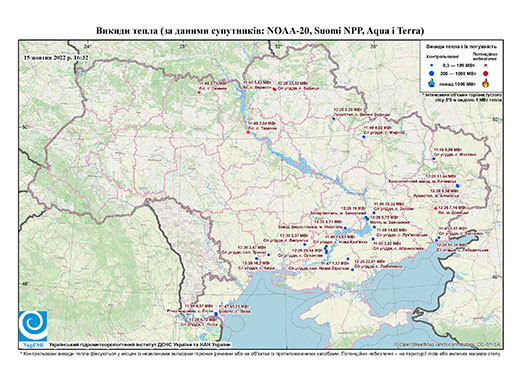Click the small red dot legend symbol
This screenshot has width=520, height=368.
point(485,65)
